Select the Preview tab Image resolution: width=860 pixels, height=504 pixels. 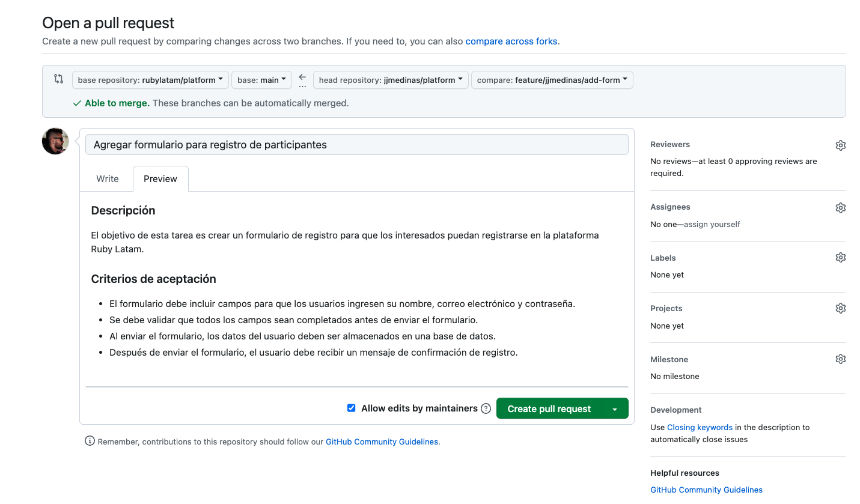[x=160, y=178]
